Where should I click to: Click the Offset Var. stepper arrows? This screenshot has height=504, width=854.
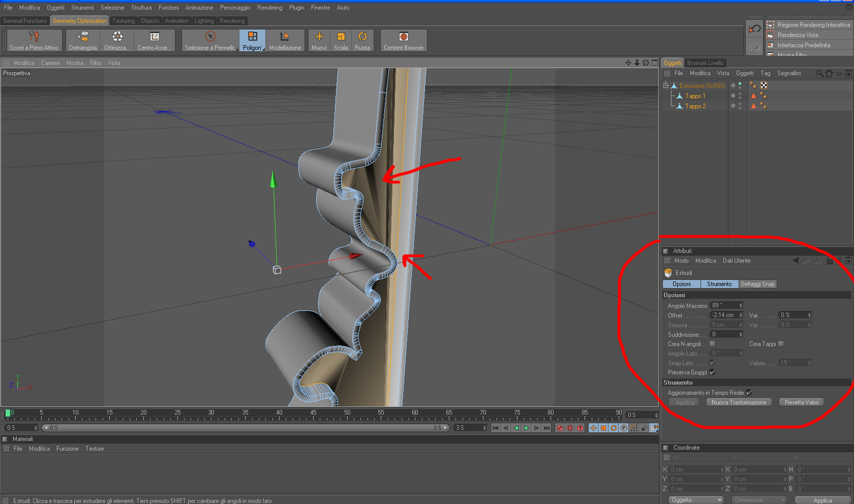(x=809, y=315)
